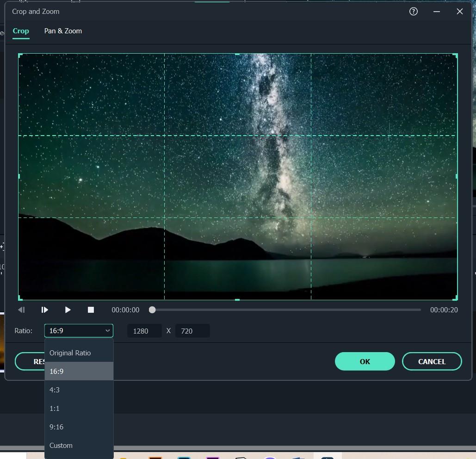The image size is (476, 459).
Task: Step forward to the next frame
Action: click(45, 310)
